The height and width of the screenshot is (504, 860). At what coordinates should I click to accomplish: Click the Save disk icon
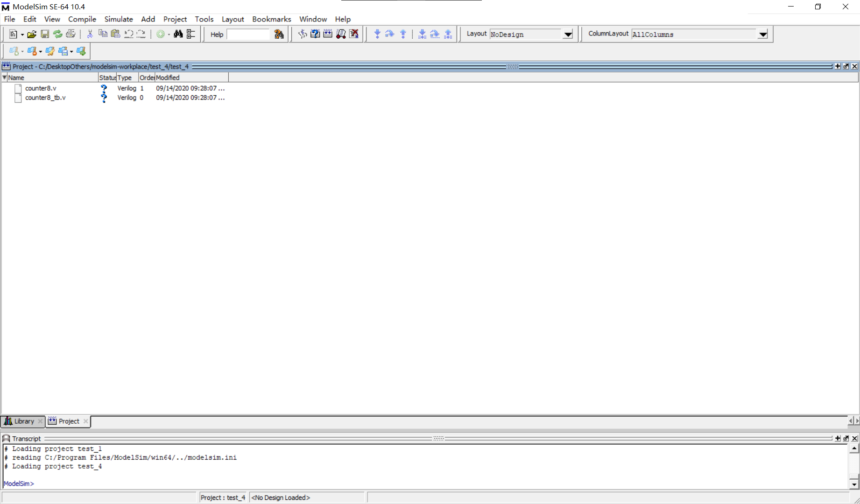[45, 34]
